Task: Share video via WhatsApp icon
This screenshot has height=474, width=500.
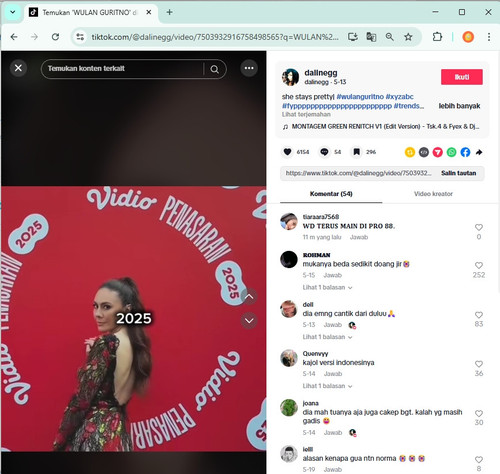Action: 452,152
